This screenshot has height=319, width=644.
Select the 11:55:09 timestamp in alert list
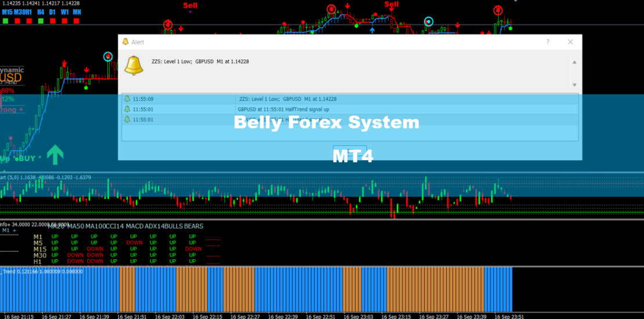[x=143, y=99]
